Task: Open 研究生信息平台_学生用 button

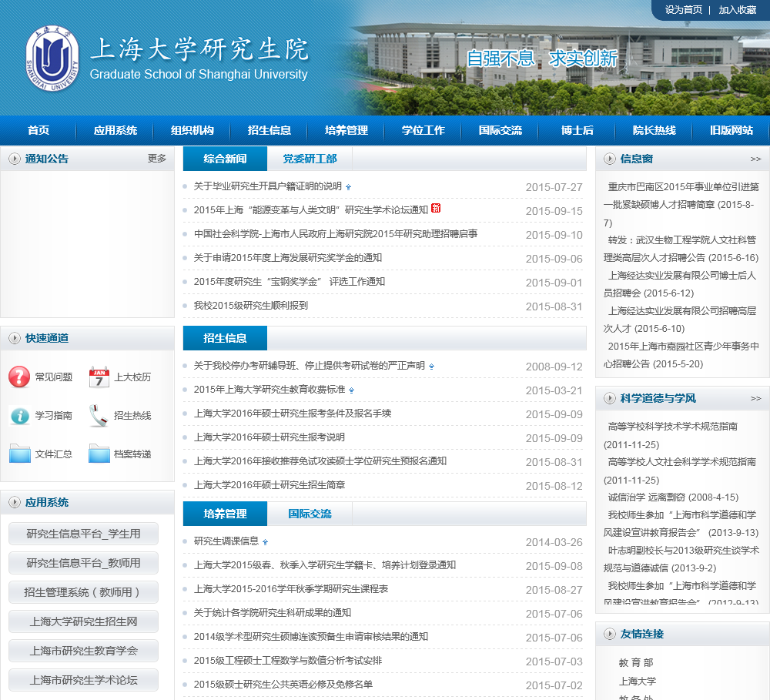Action: 83,534
